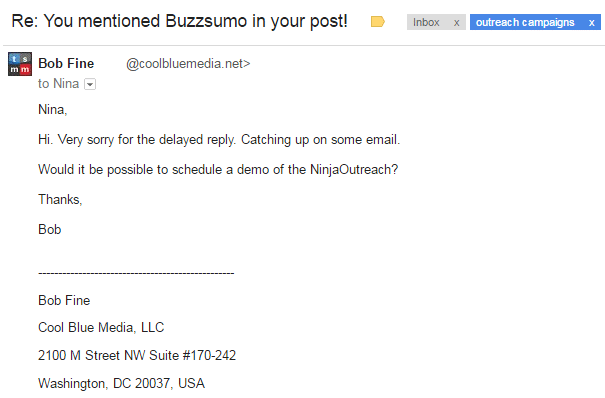This screenshot has height=398, width=605.
Task: Click the Washington, DC 20037 line
Action: [122, 383]
